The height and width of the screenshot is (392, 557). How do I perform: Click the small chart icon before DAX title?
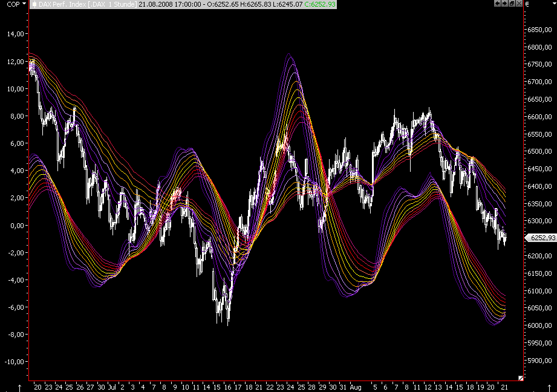[33, 4]
